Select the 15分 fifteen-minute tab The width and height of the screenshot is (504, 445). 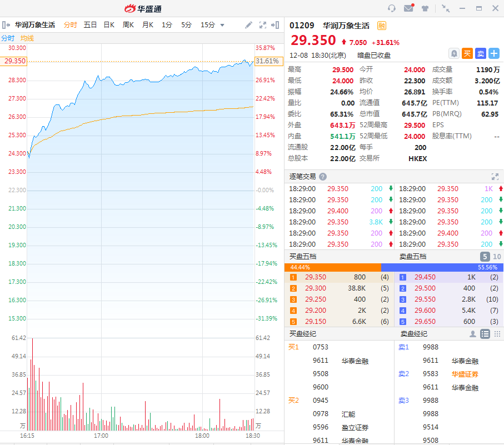click(208, 25)
